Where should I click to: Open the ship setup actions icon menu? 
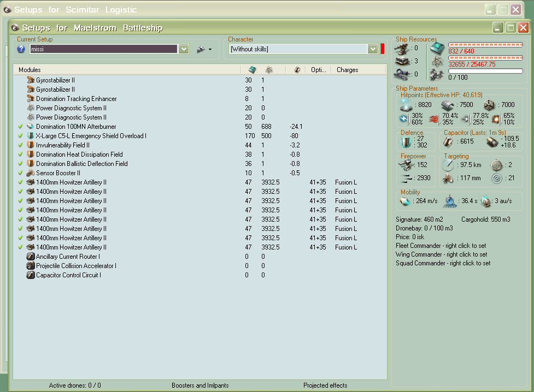click(x=204, y=49)
